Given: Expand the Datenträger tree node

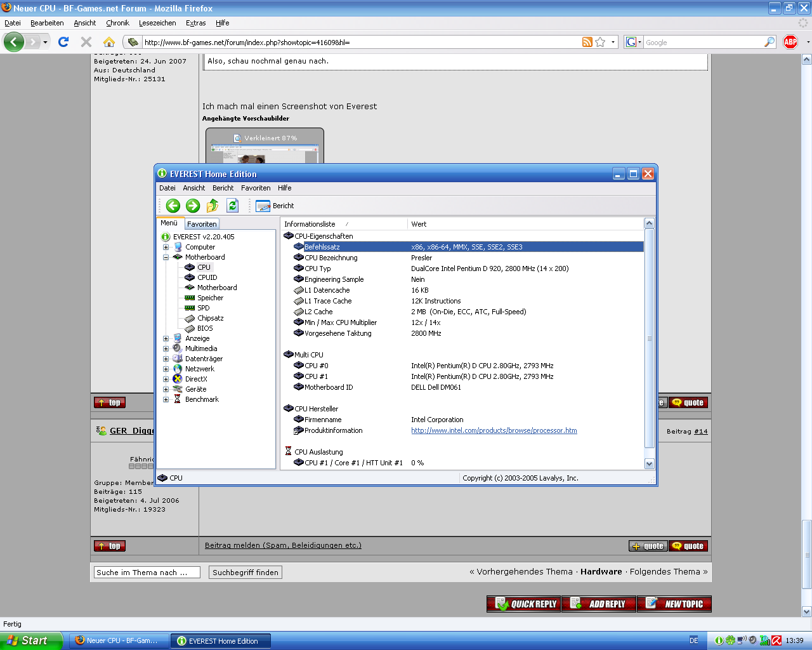Looking at the screenshot, I should pos(166,359).
